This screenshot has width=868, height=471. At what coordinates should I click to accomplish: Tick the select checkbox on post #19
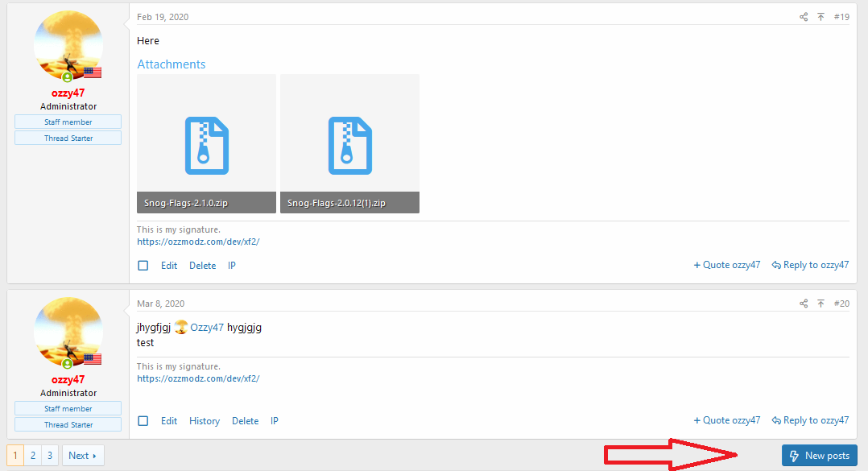(143, 266)
